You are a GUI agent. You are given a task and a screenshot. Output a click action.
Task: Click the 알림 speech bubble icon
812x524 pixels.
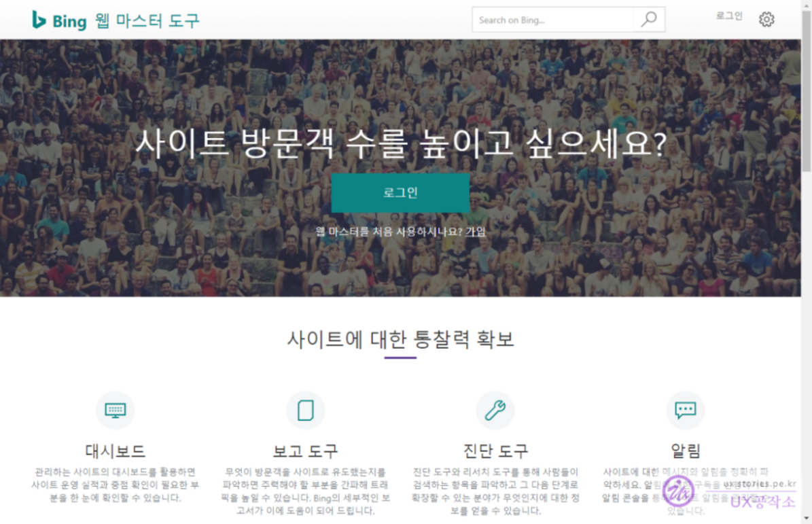pos(685,410)
